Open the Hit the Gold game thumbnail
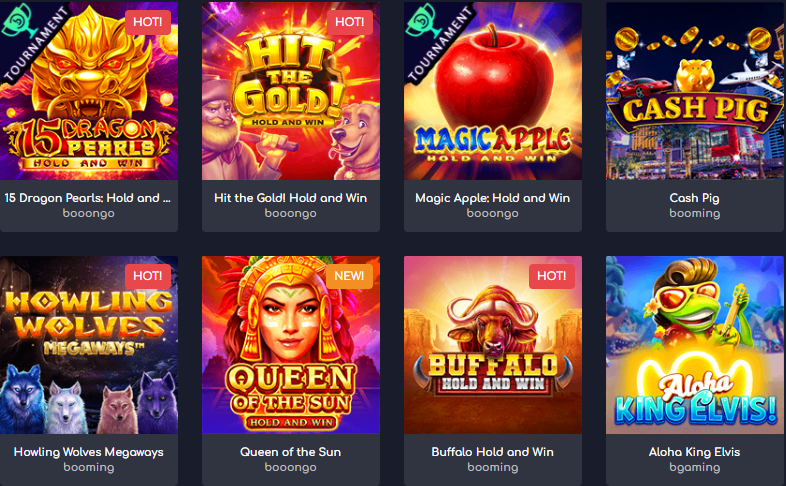Viewport: 786px width, 486px height. [291, 91]
